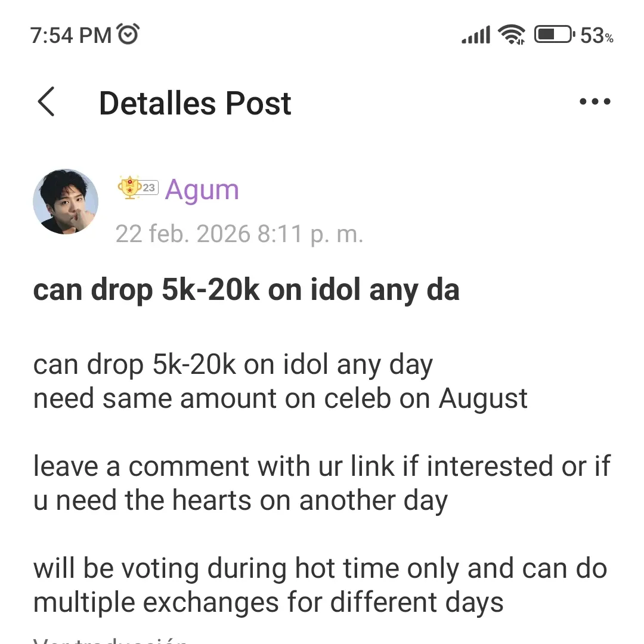Tap the "leave a comment with ur link" line
The image size is (644, 644).
(x=322, y=466)
